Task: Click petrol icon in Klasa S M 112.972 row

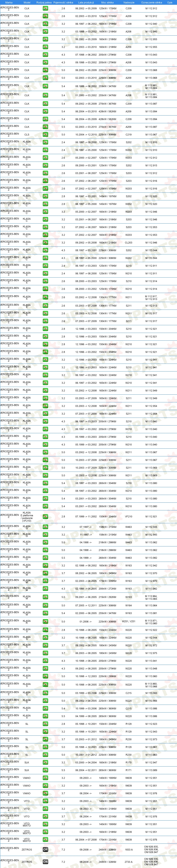Action: (x=45, y=646)
